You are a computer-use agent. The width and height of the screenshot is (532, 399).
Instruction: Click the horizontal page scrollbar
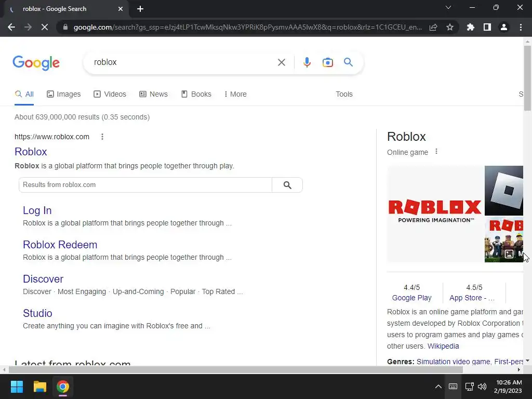pyautogui.click(x=236, y=370)
